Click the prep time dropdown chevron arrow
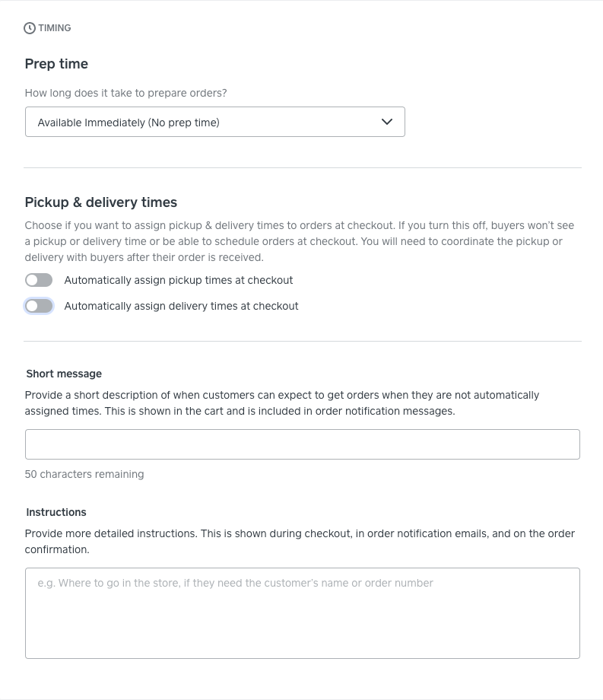 point(387,122)
